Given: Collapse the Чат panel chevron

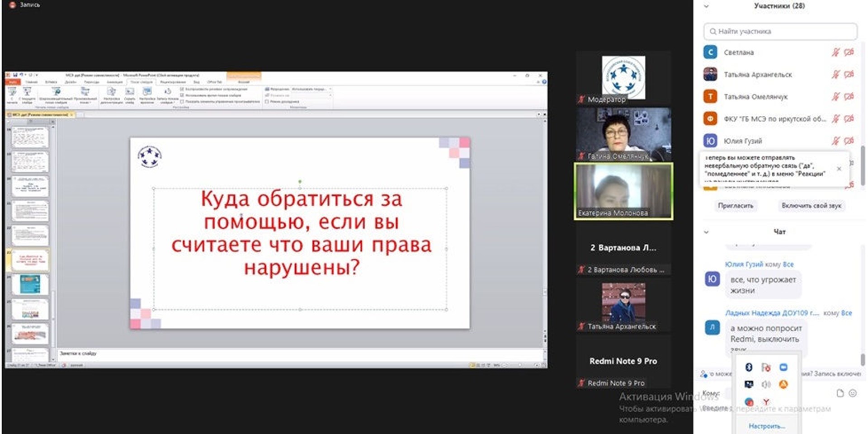Looking at the screenshot, I should (x=706, y=232).
